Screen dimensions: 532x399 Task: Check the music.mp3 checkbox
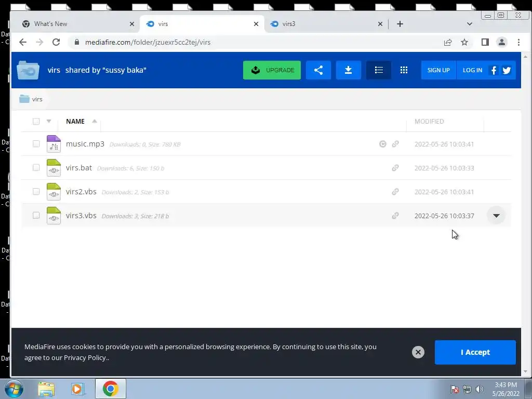pyautogui.click(x=36, y=144)
